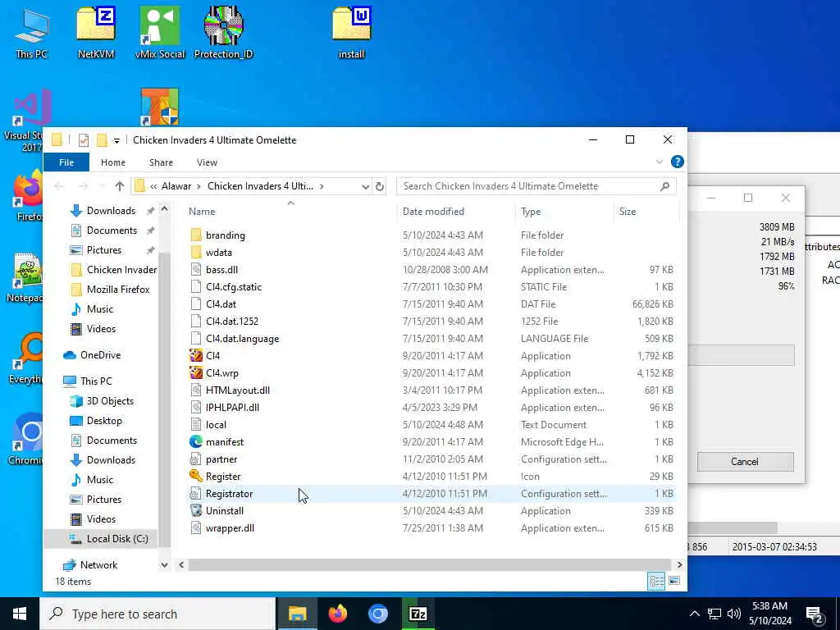
Task: Open This PC desktop icon
Action: tap(32, 32)
